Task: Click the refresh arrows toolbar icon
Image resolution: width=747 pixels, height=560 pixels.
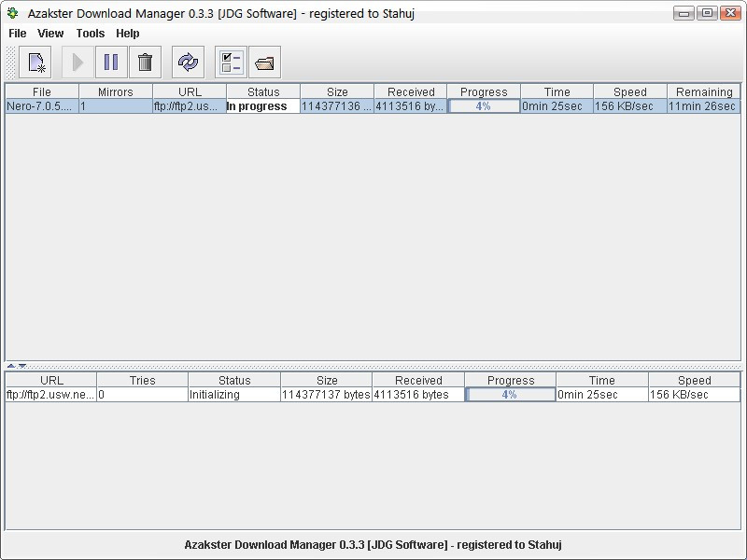Action: (188, 62)
